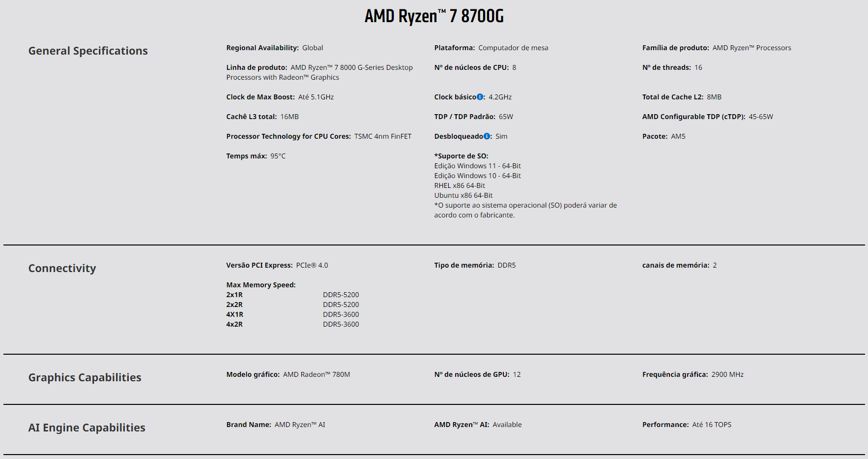Viewport: 868px width, 459px height.
Task: Click the AMD Ryzen 7 8700G title
Action: pyautogui.click(x=434, y=16)
